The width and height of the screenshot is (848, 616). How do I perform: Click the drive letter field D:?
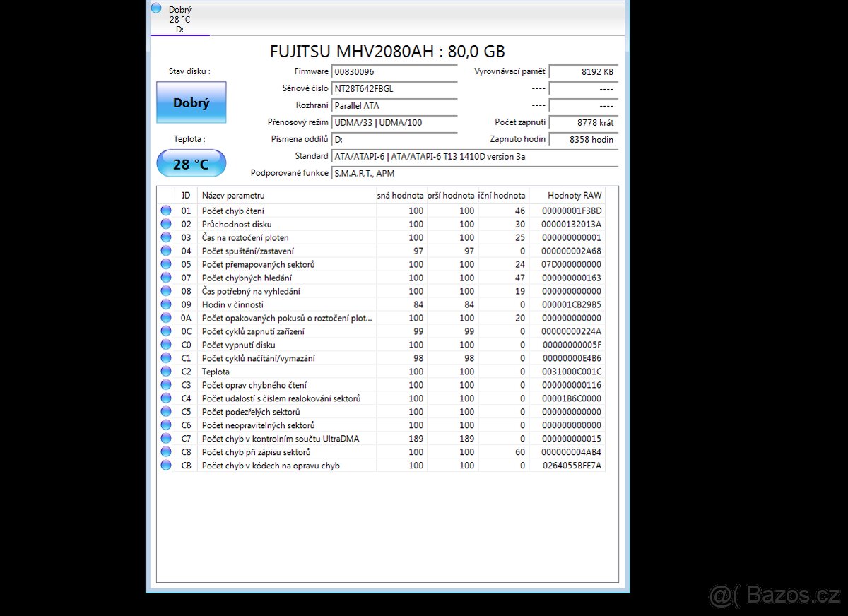(x=394, y=139)
